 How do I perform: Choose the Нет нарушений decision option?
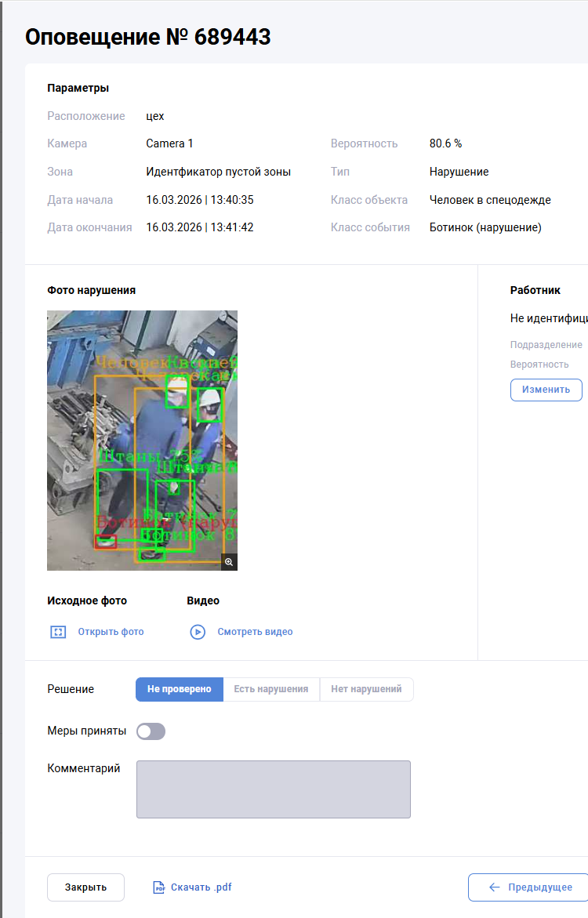pos(366,689)
